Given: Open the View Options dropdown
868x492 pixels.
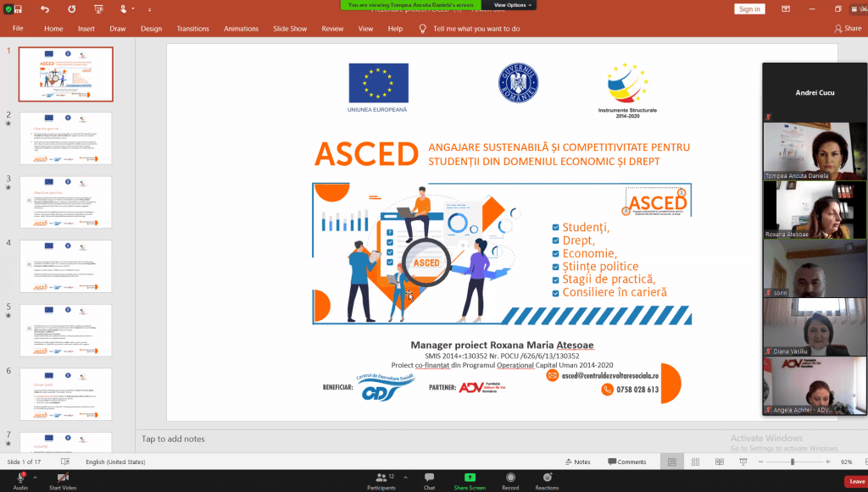Looking at the screenshot, I should 512,5.
